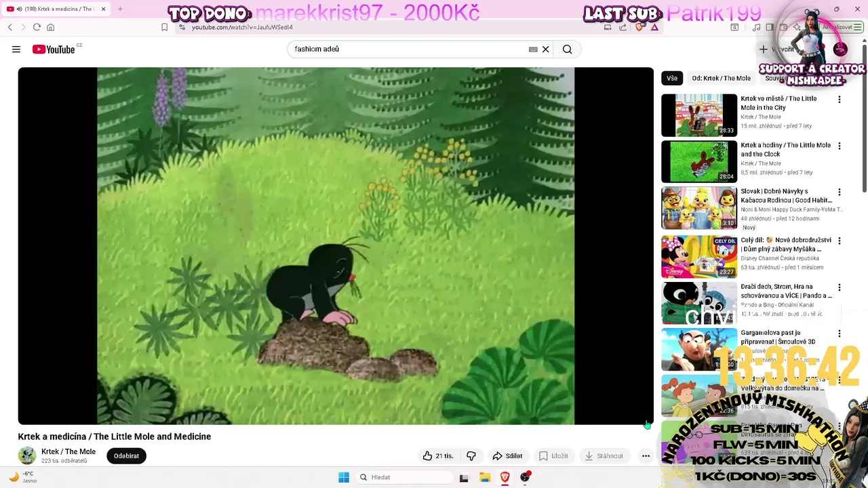Open the Windows Start button
Screen dimensions: 868x488
[344, 477]
